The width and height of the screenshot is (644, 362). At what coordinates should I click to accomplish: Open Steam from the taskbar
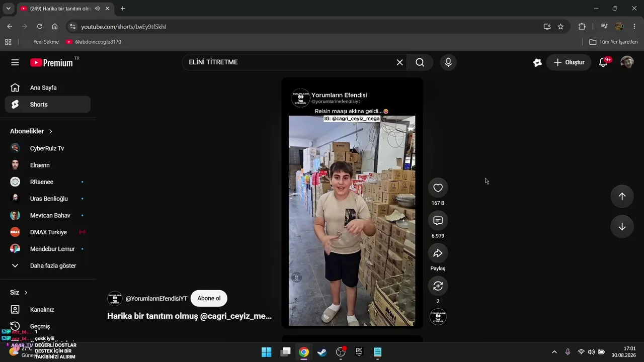pyautogui.click(x=322, y=352)
